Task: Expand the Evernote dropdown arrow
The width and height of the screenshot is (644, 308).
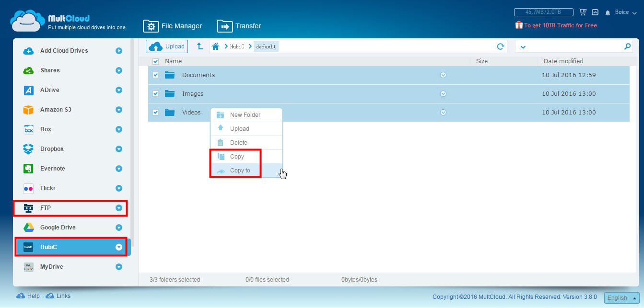Action: pyautogui.click(x=118, y=169)
